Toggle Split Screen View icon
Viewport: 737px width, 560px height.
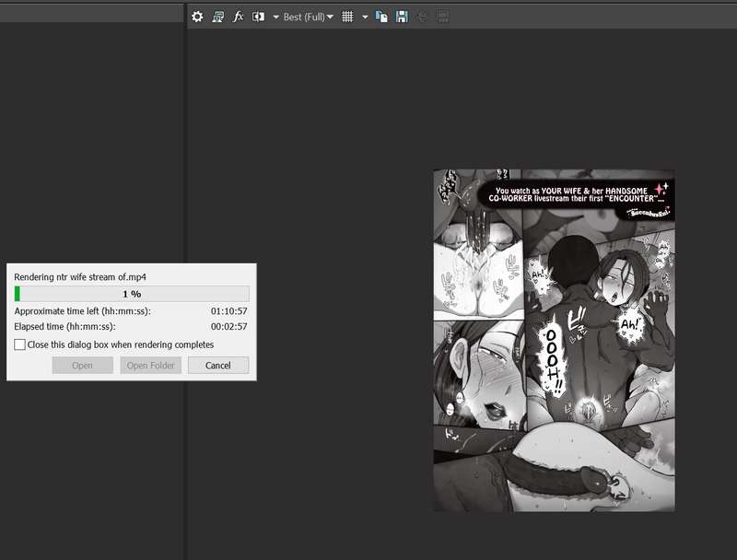[258, 17]
